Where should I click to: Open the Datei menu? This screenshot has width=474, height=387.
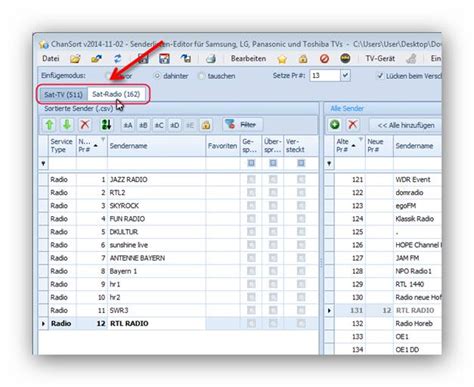tap(51, 59)
